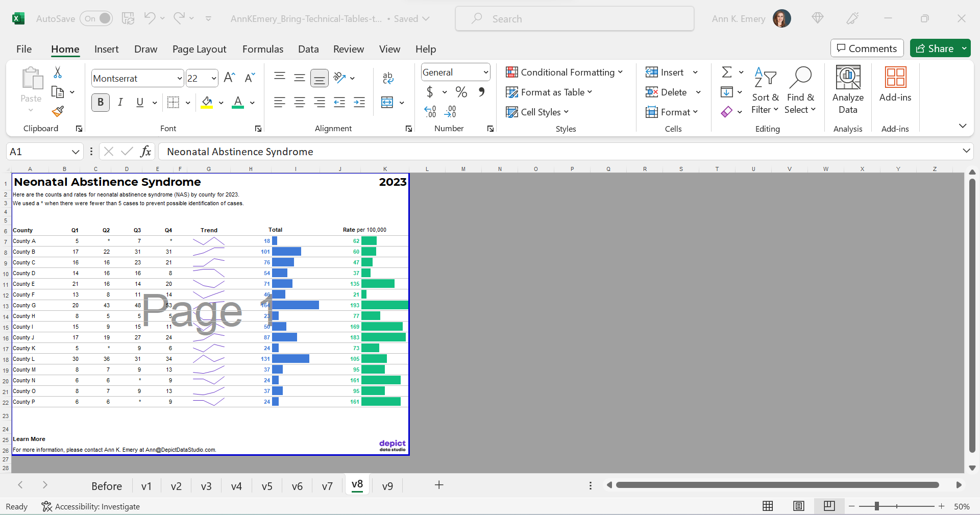Toggle Underline formatting
The width and height of the screenshot is (980, 515).
pyautogui.click(x=140, y=102)
